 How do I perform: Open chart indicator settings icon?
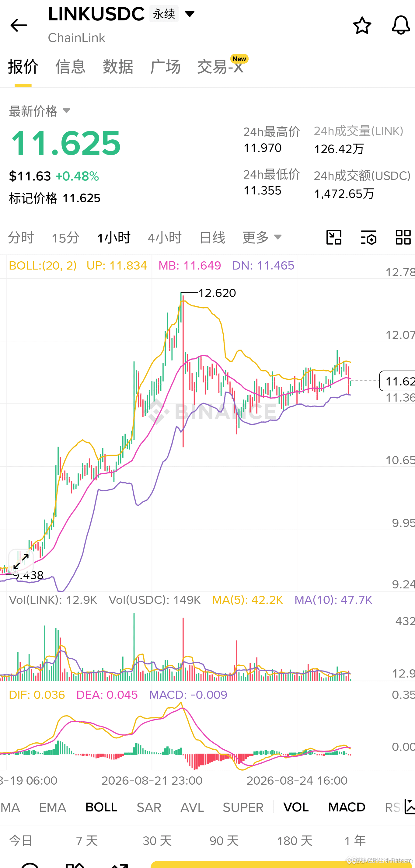(x=368, y=237)
